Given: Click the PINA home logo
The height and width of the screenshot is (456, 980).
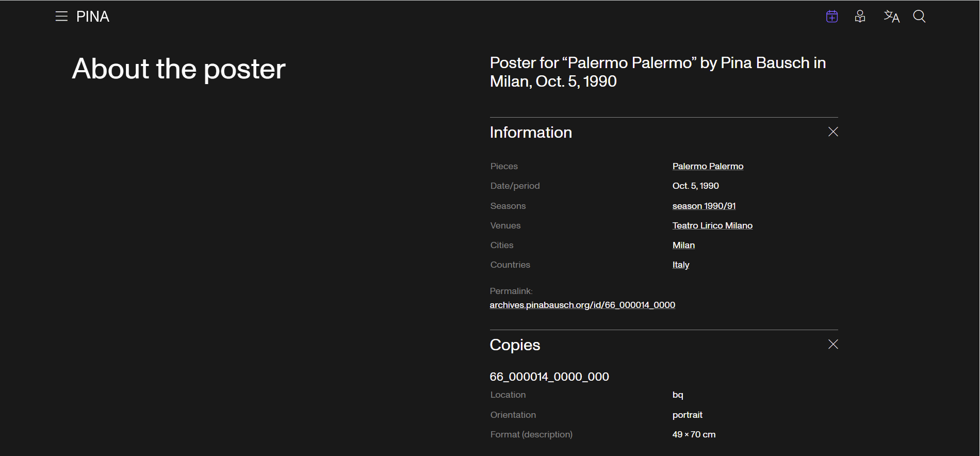Looking at the screenshot, I should tap(93, 17).
